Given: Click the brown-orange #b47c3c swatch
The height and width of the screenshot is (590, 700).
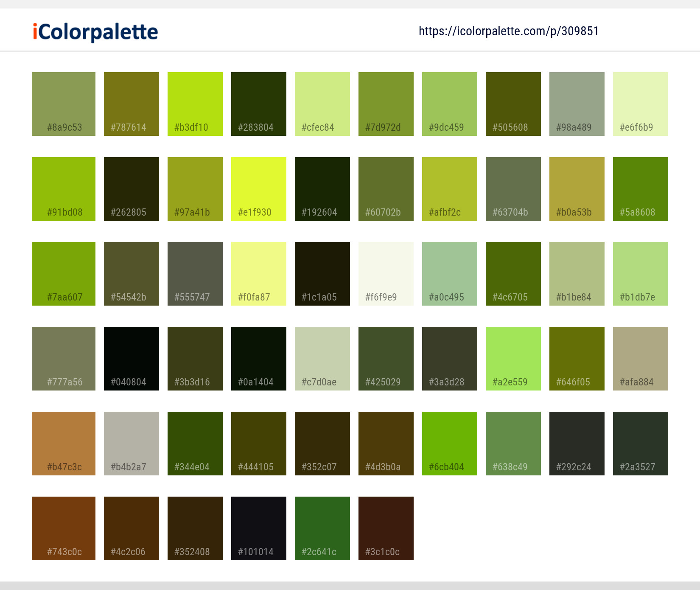Looking at the screenshot, I should pos(64,444).
